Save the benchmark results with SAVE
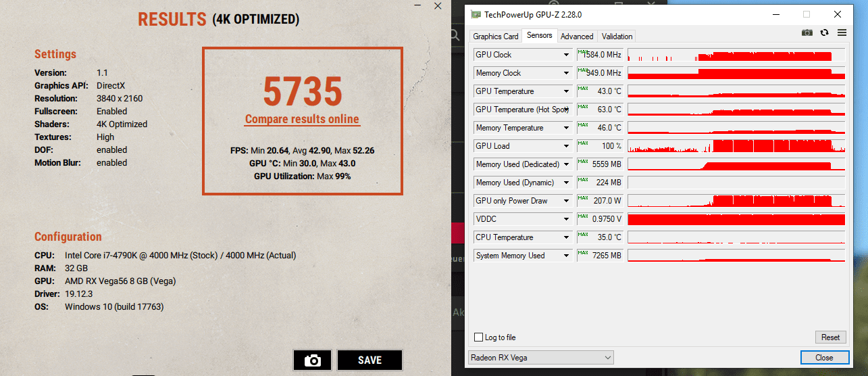The height and width of the screenshot is (376, 868). tap(369, 360)
